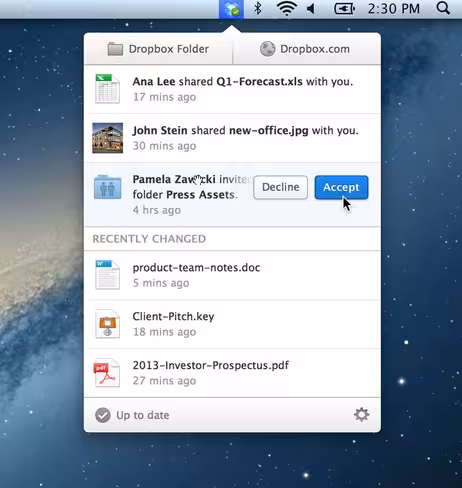Open John Stein shared new-office.jpg notification
462x488 pixels.
coord(232,138)
